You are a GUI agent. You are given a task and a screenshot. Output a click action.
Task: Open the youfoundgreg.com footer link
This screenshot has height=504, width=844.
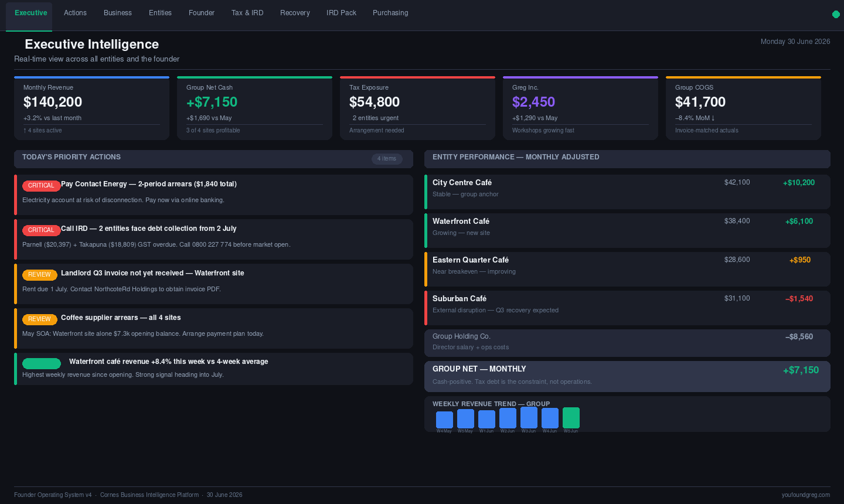pos(806,495)
